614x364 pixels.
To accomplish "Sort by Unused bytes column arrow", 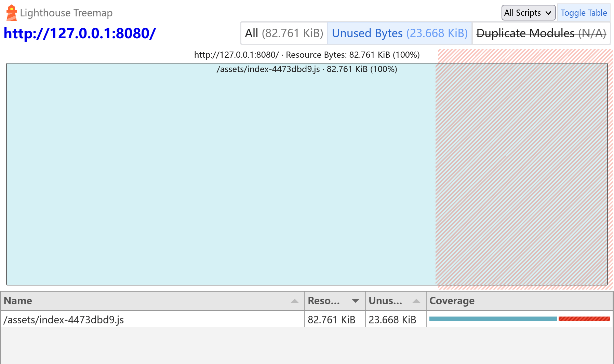I will pos(416,301).
